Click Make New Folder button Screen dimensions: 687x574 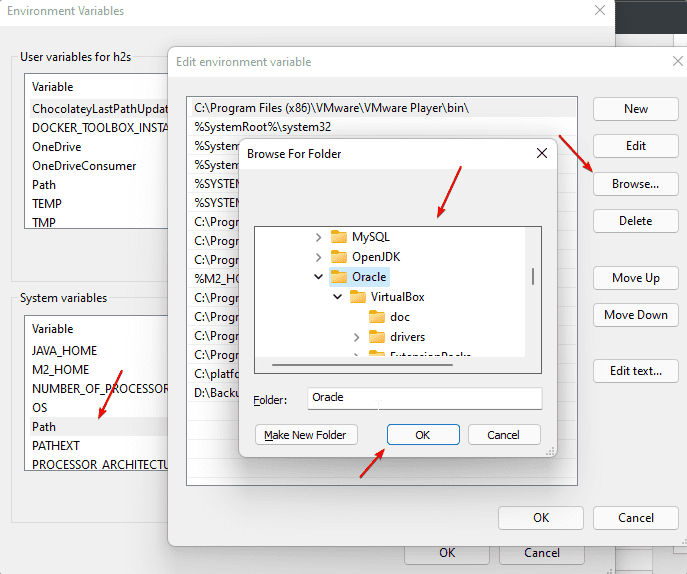coord(306,435)
